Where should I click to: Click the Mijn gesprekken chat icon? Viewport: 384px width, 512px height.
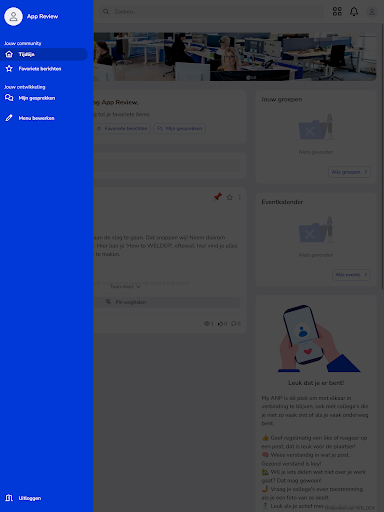9,98
